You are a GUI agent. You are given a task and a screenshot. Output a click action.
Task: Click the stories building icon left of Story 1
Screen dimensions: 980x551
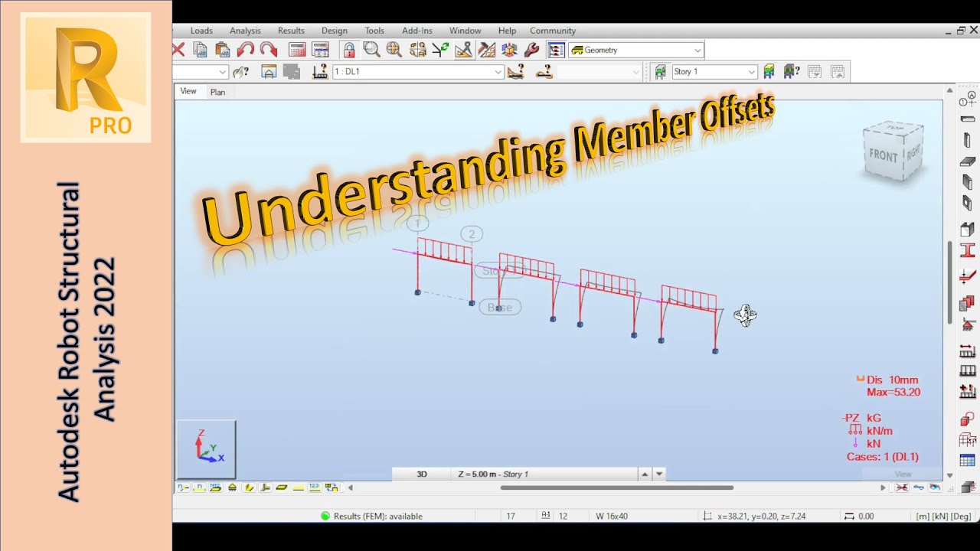[x=660, y=71]
